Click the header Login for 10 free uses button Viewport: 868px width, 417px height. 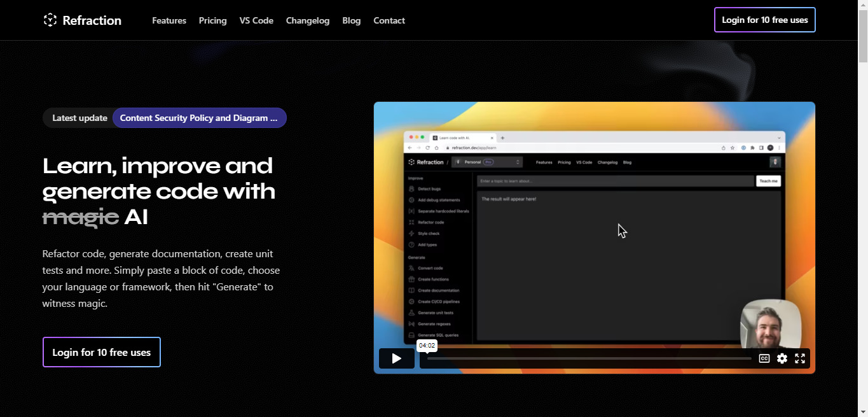tap(765, 20)
